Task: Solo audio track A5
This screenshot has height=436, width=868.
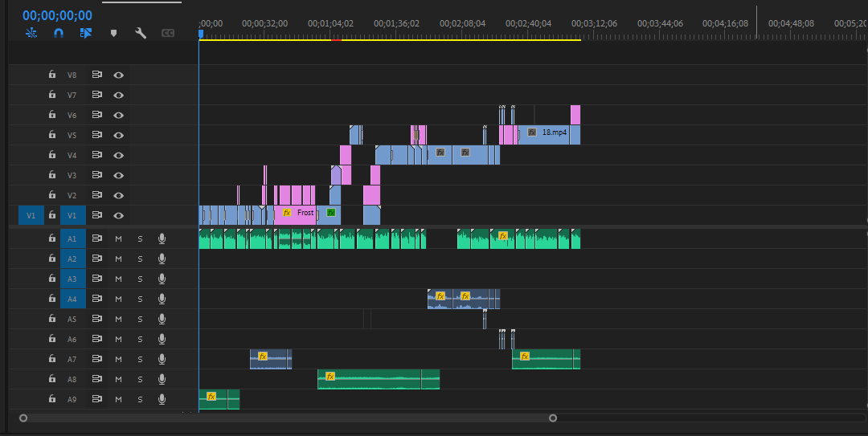Action: pyautogui.click(x=140, y=319)
